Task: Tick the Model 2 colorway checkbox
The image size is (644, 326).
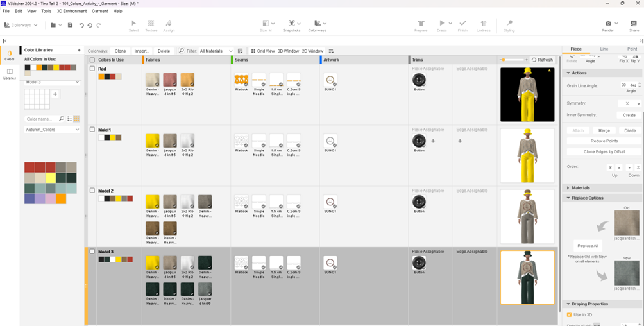Action: [92, 191]
